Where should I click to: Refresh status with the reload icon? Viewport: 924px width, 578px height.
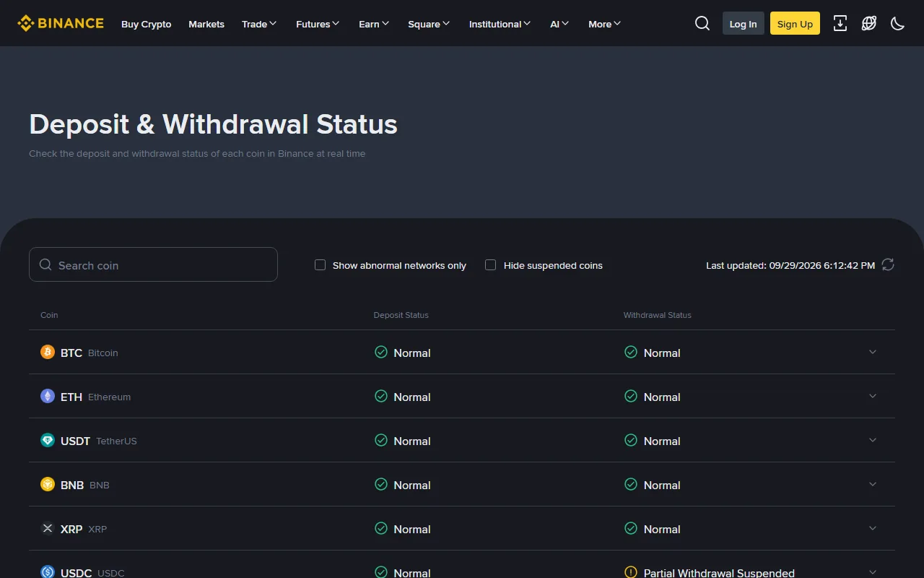tap(888, 264)
